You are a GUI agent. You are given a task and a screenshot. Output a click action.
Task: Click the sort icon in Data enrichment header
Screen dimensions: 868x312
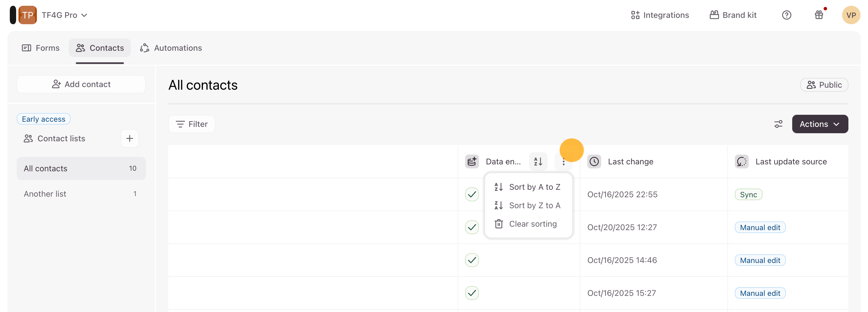(x=538, y=161)
